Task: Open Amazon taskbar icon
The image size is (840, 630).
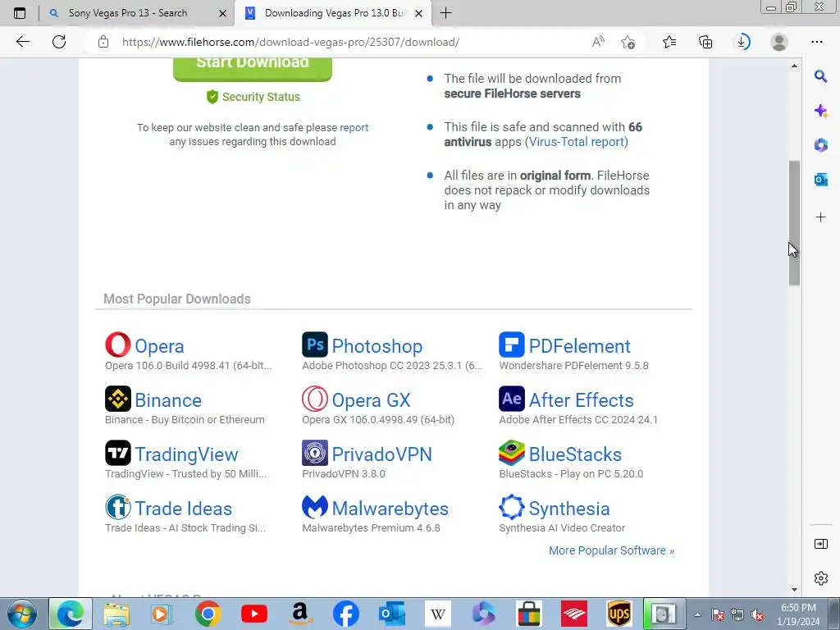Action: point(300,614)
